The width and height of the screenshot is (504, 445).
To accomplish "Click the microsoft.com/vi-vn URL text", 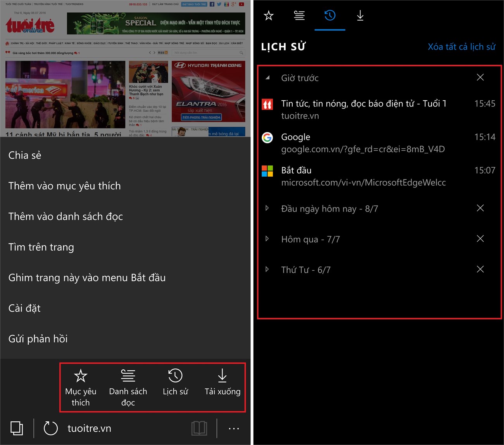I will [364, 182].
